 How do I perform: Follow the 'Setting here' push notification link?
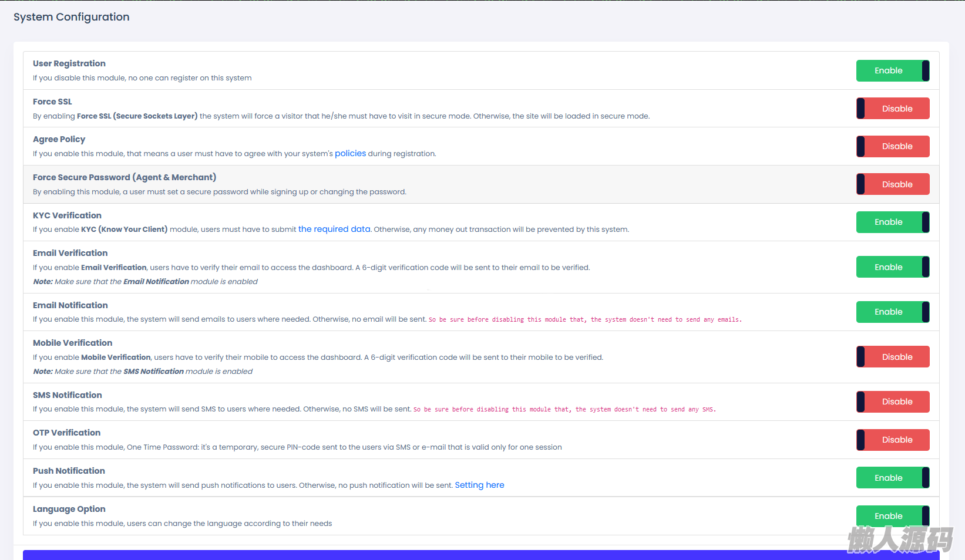click(479, 485)
